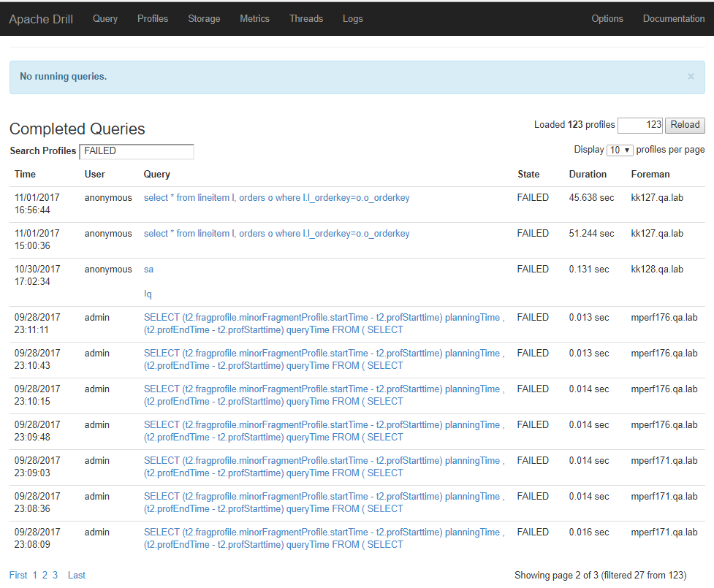This screenshot has height=588, width=714.
Task: Open the Metrics page
Action: [x=254, y=19]
